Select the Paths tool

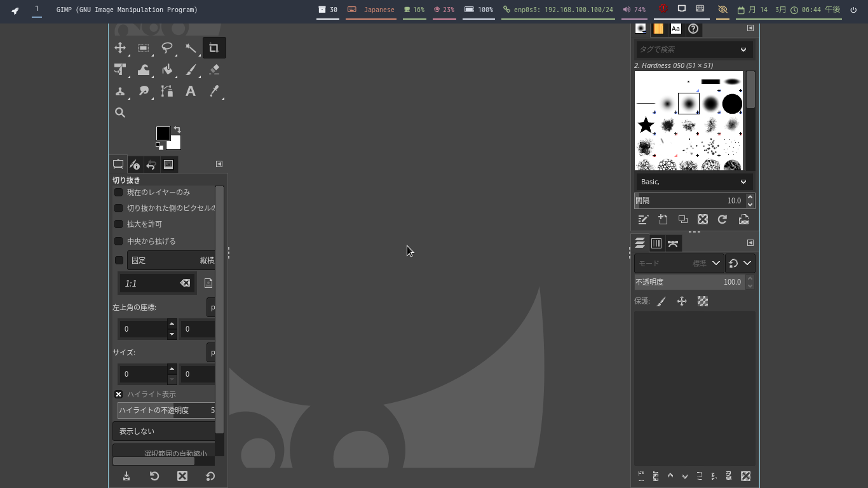tap(167, 91)
